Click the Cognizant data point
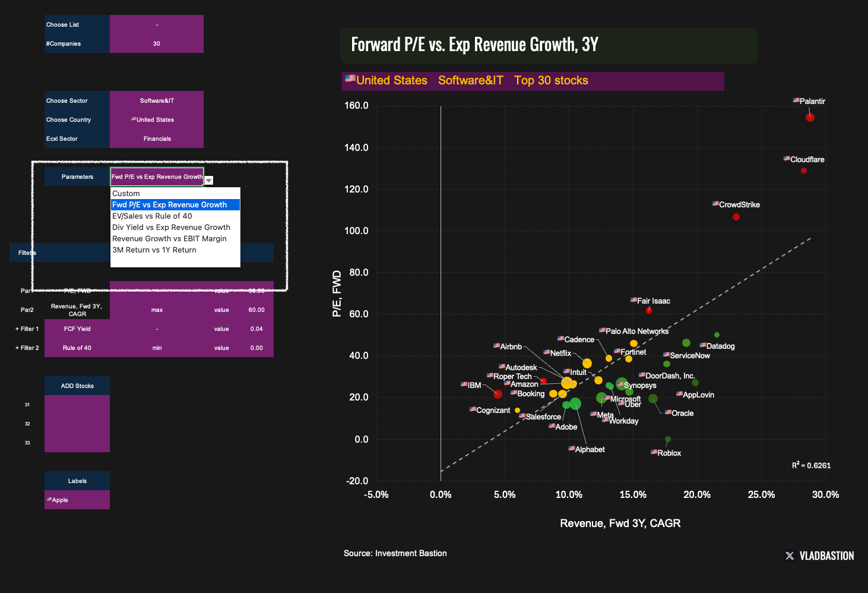The image size is (868, 593). 517,411
